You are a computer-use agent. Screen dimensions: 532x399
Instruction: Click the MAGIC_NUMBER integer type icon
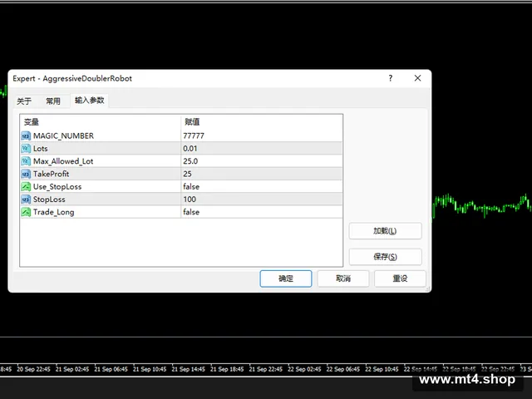[26, 136]
